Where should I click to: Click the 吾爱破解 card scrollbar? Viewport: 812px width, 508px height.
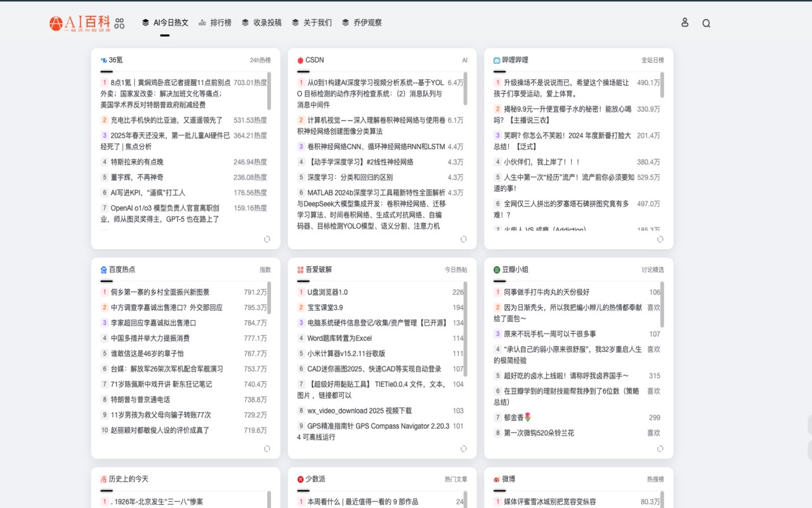click(x=466, y=329)
